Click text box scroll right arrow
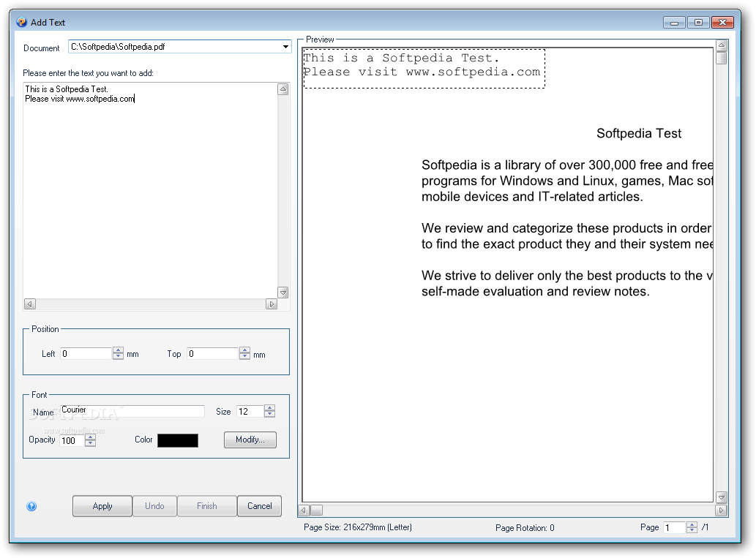The image size is (756, 558). pos(272,304)
